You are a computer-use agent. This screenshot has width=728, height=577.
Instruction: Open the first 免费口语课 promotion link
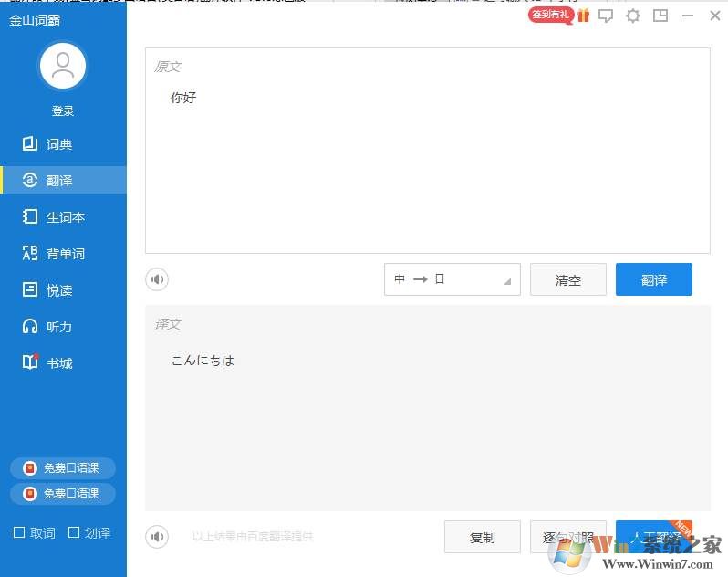click(63, 468)
